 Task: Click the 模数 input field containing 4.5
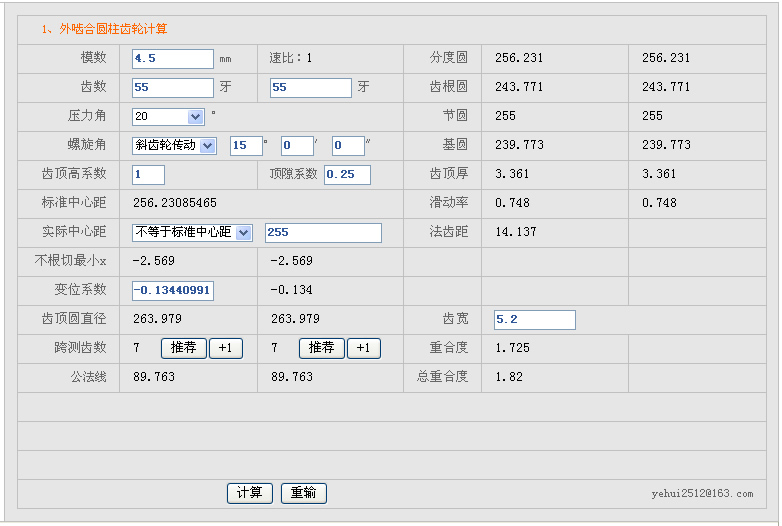(x=173, y=59)
